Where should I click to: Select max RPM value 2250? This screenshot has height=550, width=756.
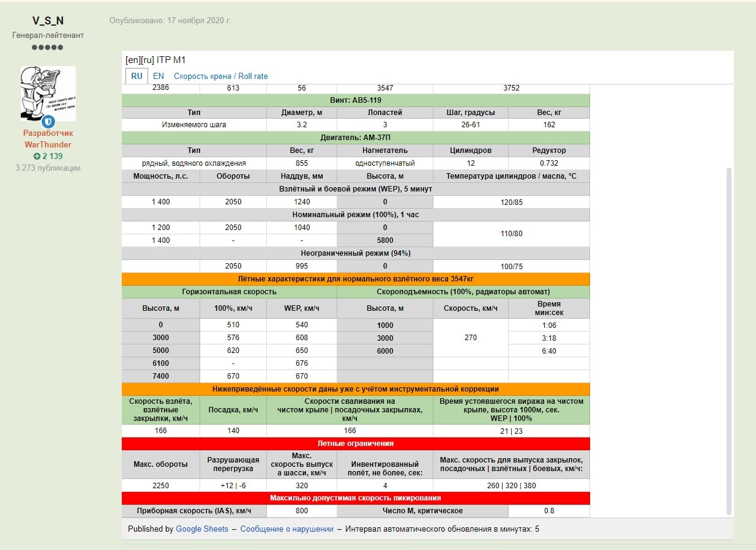tap(160, 486)
